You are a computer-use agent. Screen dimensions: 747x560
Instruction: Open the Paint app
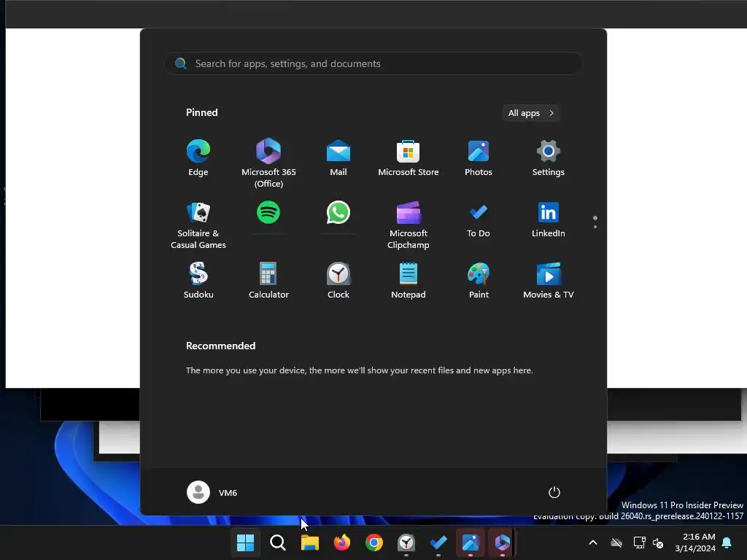click(x=479, y=281)
